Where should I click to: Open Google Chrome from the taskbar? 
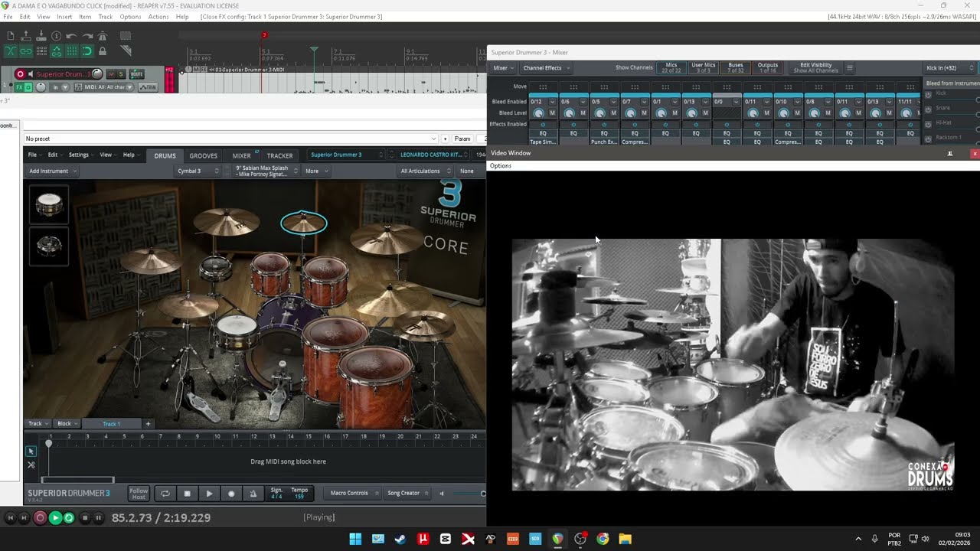point(603,539)
